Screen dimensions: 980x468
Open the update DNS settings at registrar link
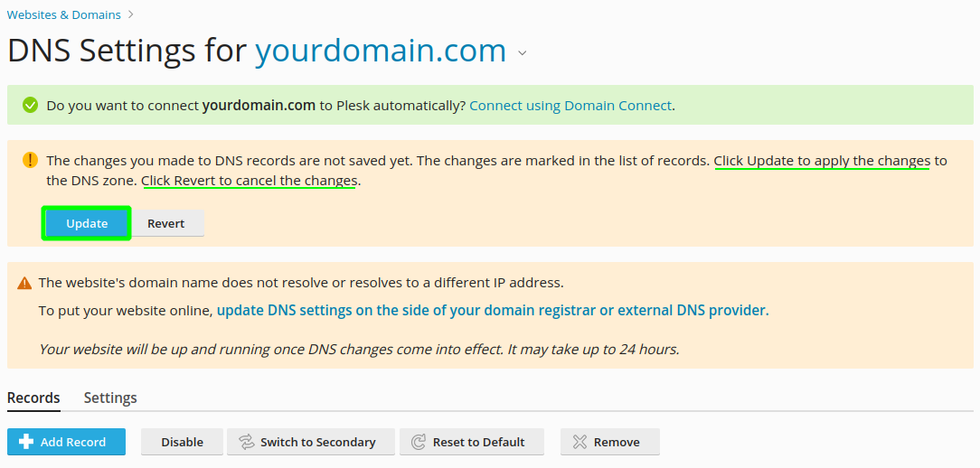[492, 310]
